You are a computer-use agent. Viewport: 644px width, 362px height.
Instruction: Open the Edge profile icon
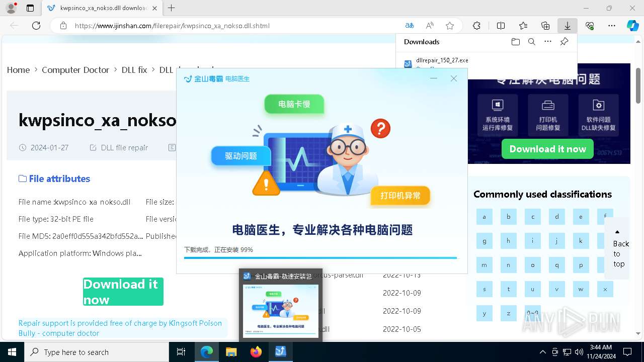pos(11,8)
